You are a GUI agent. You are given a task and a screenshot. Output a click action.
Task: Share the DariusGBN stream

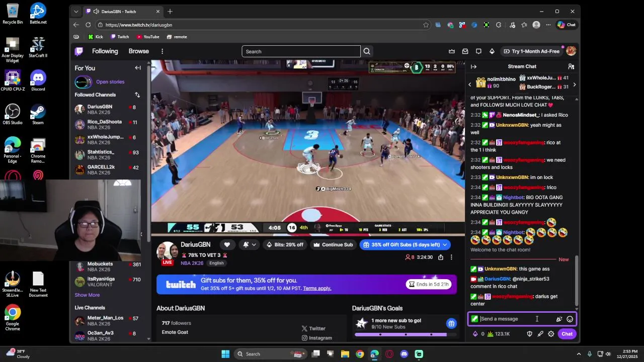[441, 257]
